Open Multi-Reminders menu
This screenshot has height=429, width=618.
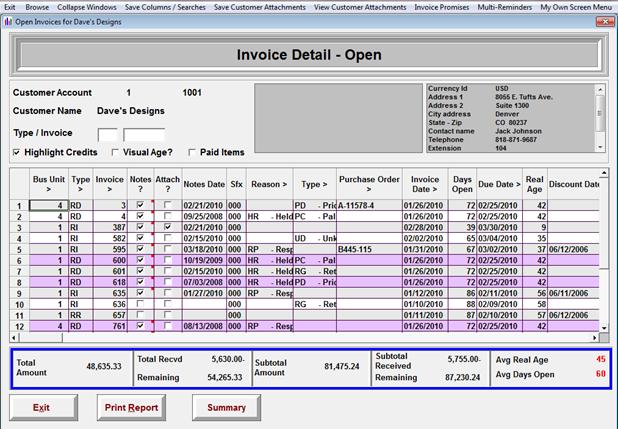[504, 7]
